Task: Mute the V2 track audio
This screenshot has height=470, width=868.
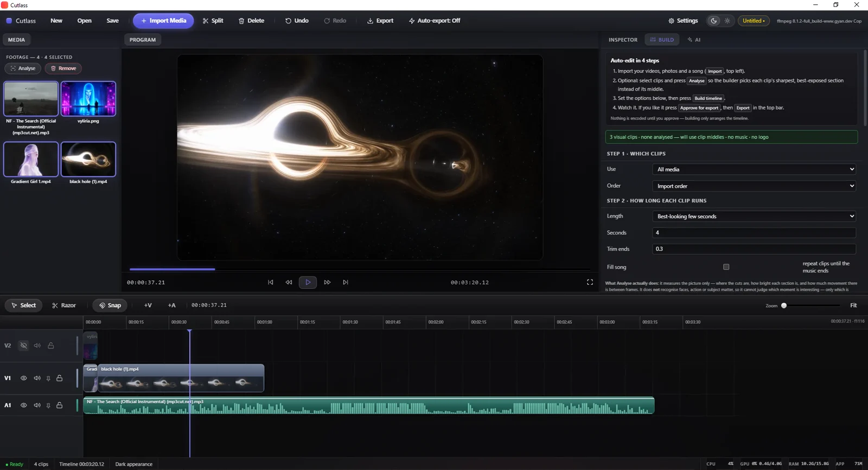Action: click(x=37, y=346)
